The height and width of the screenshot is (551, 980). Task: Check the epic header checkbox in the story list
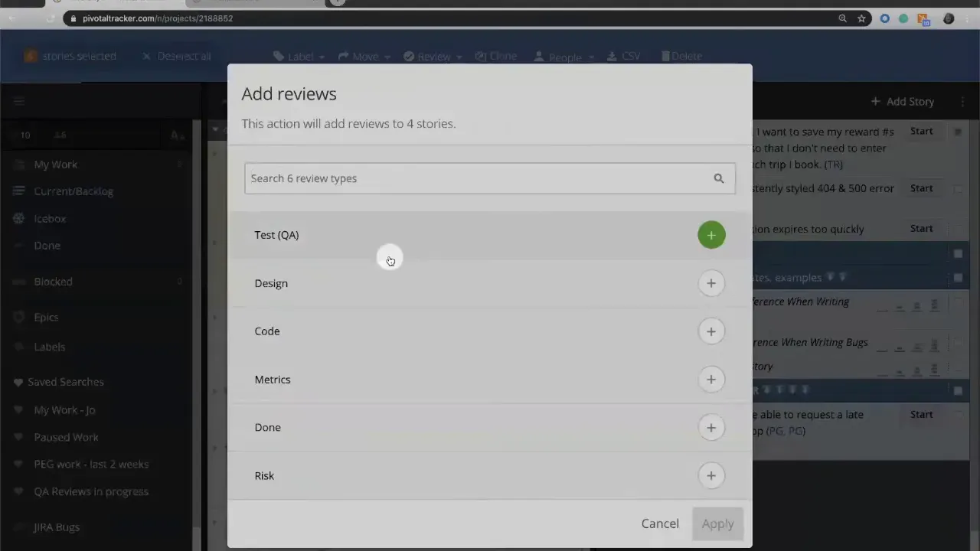click(958, 254)
